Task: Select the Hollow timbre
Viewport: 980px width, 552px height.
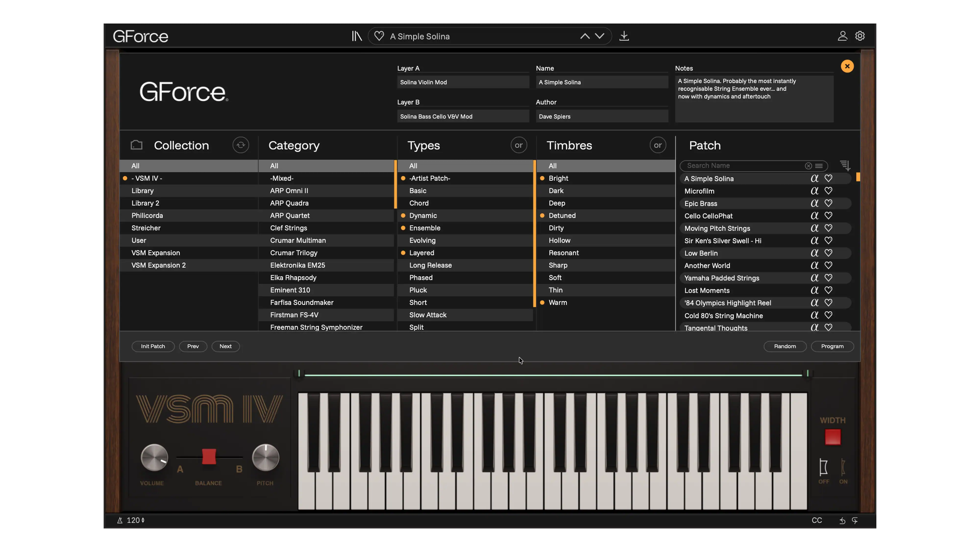Action: point(605,241)
